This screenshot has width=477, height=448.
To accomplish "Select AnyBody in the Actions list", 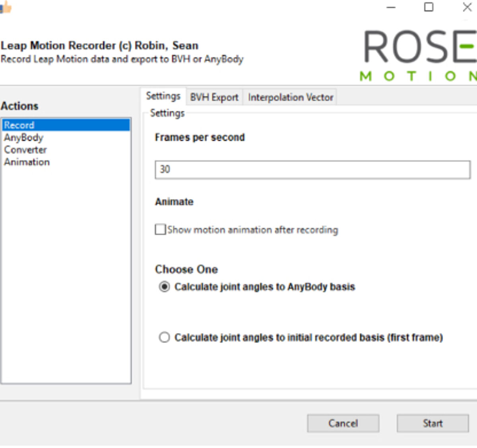I will (66, 137).
